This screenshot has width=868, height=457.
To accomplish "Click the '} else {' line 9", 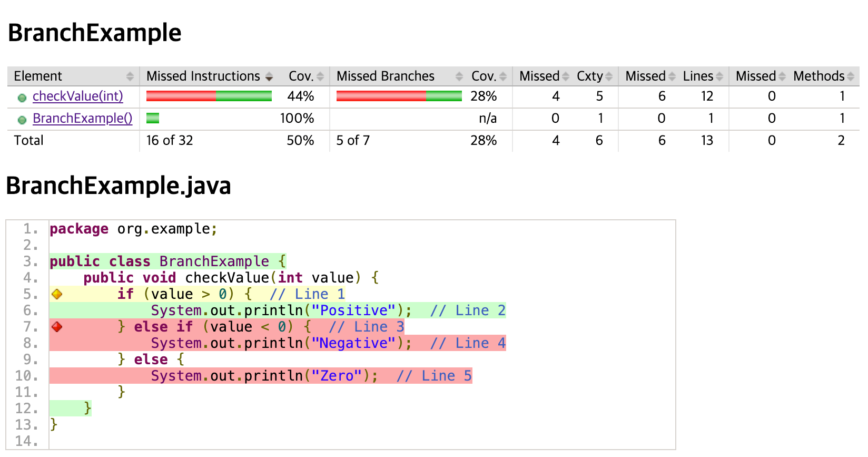I will (x=151, y=359).
